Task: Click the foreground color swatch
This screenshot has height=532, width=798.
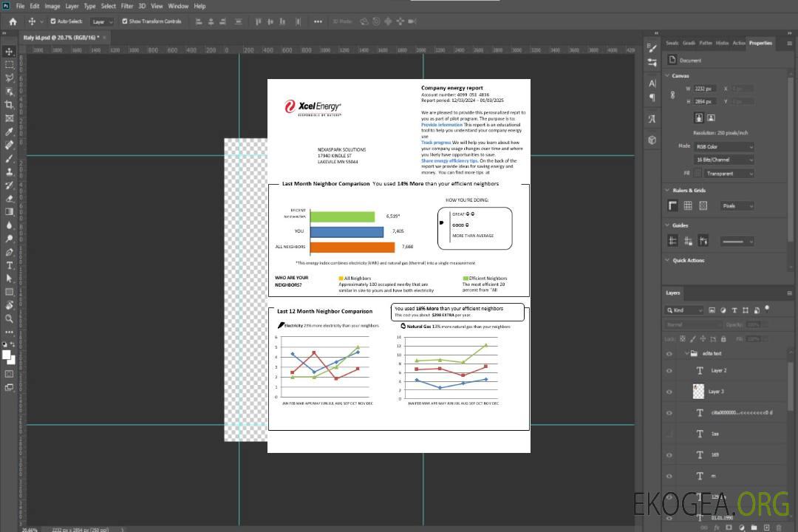Action: pyautogui.click(x=7, y=355)
